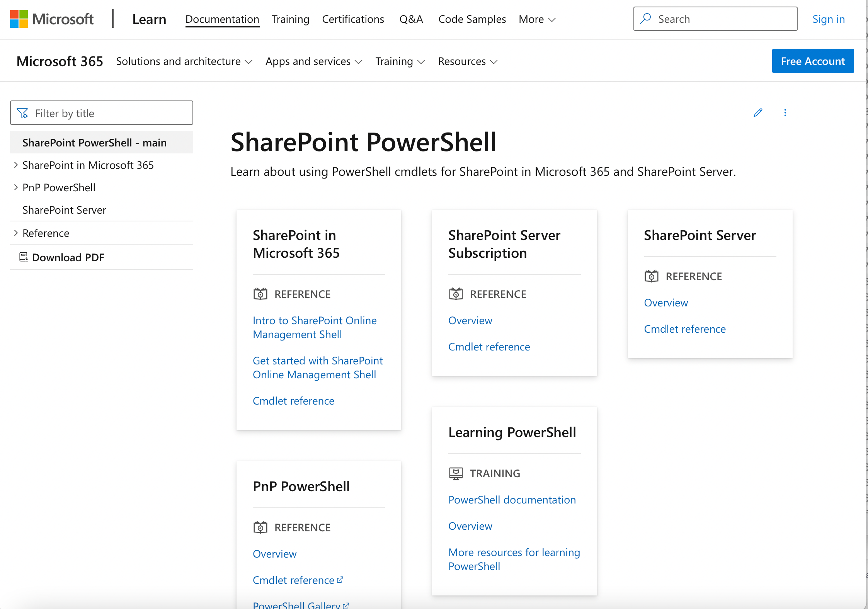This screenshot has width=868, height=609.
Task: Click the SharePoint Server Subscription card title
Action: click(x=504, y=244)
